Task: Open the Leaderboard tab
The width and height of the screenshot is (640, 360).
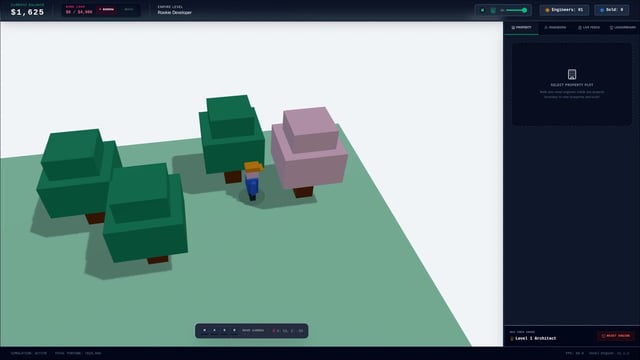Action: coord(622,27)
